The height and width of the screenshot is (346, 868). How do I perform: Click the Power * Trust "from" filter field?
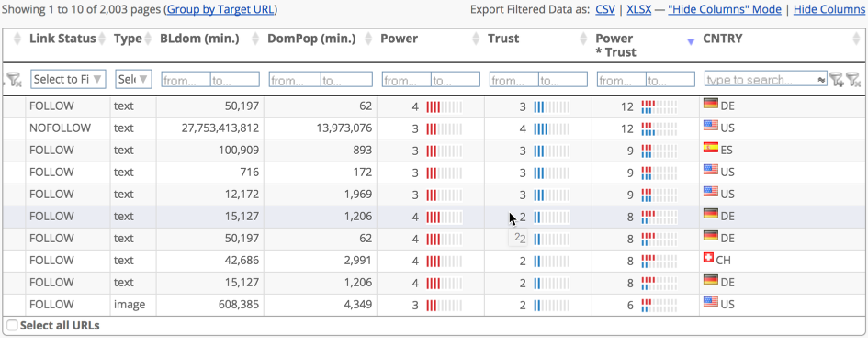pos(621,80)
